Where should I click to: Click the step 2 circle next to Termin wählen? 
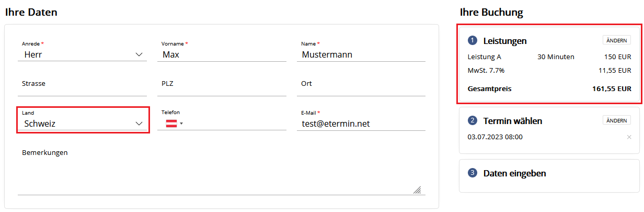coord(473,121)
